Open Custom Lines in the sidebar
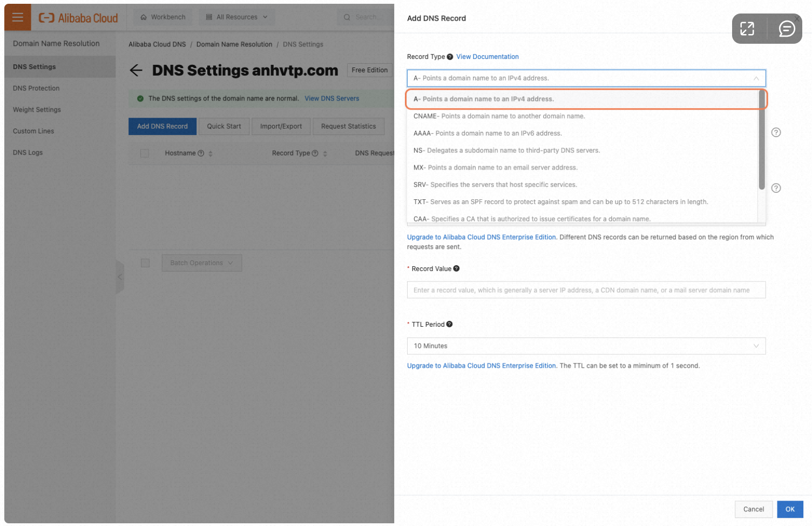 tap(60, 131)
